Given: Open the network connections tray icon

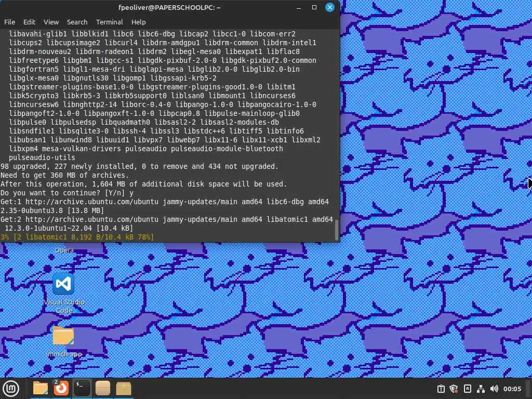Looking at the screenshot, I should point(481,389).
